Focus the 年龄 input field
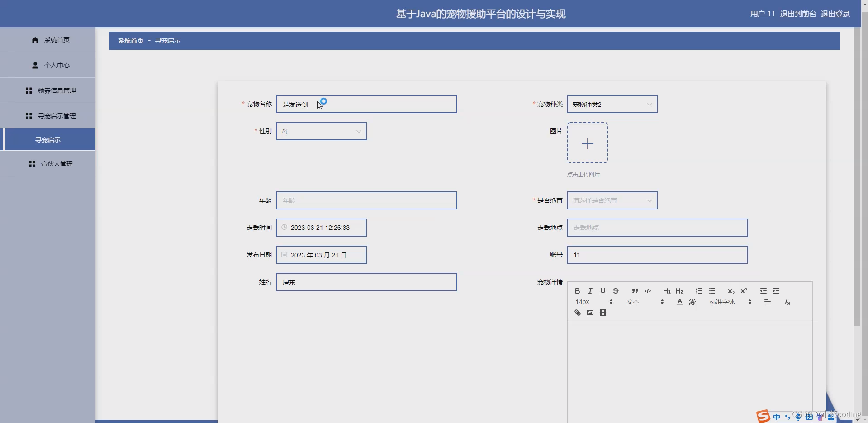The height and width of the screenshot is (423, 868). [x=366, y=200]
